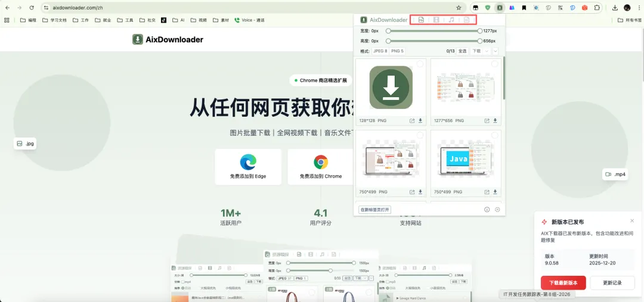Open the 1277*656 PNG in new window

tap(487, 121)
